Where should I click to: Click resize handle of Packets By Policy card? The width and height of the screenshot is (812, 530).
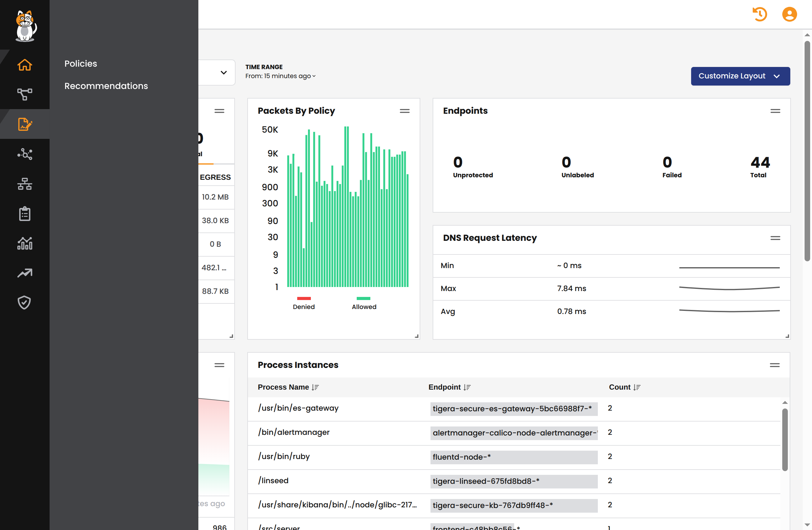coord(417,336)
